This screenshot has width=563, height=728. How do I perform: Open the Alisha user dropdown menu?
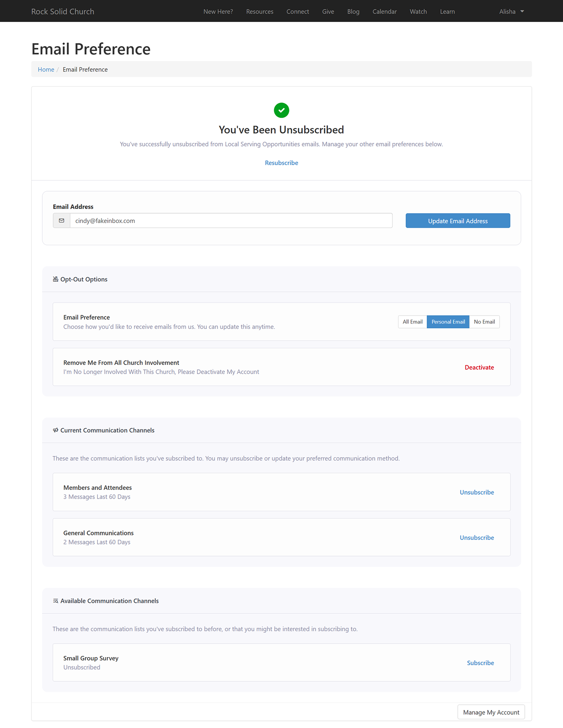point(511,11)
